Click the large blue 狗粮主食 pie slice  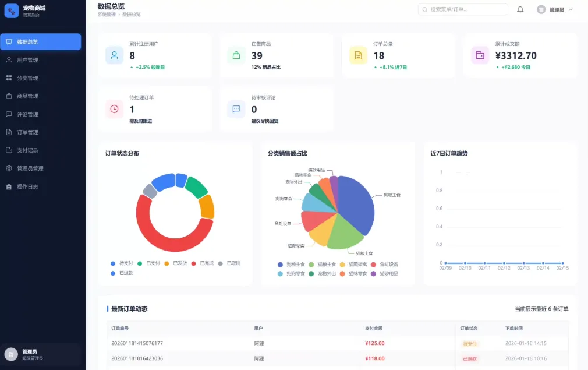(x=356, y=205)
